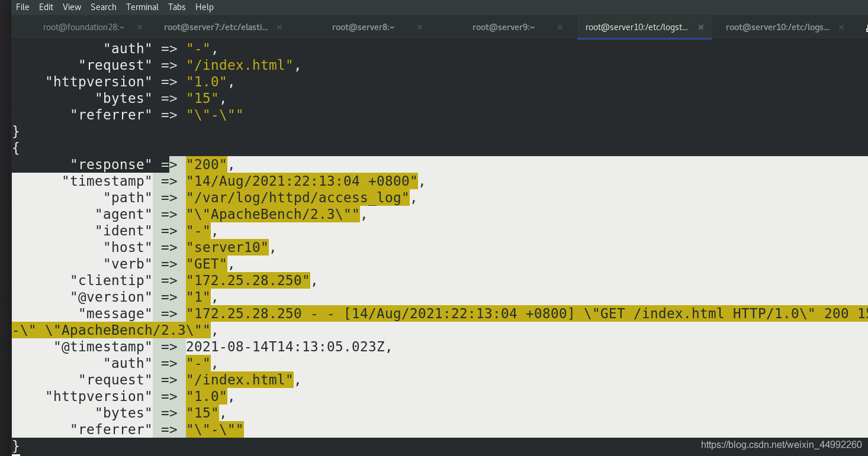Image resolution: width=868 pixels, height=456 pixels.
Task: Switch to the root@server7:/etc/elasti… tab
Action: point(216,27)
